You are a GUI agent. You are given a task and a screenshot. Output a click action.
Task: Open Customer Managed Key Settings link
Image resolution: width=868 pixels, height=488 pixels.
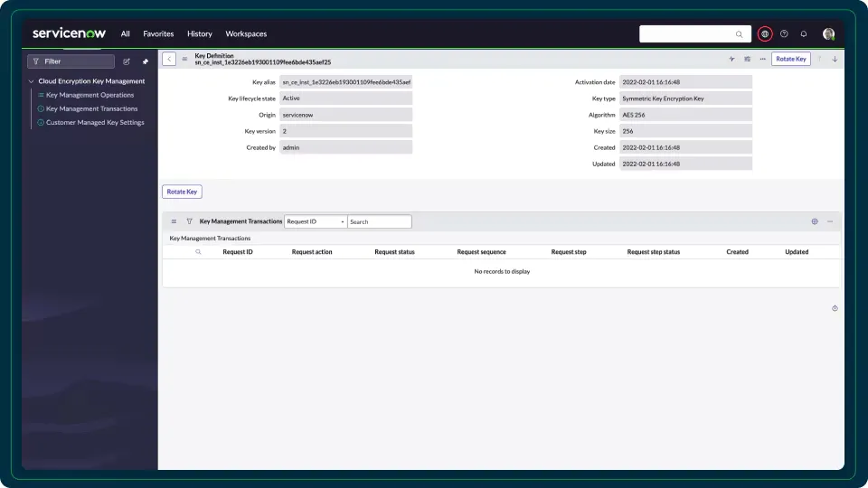[x=95, y=122]
